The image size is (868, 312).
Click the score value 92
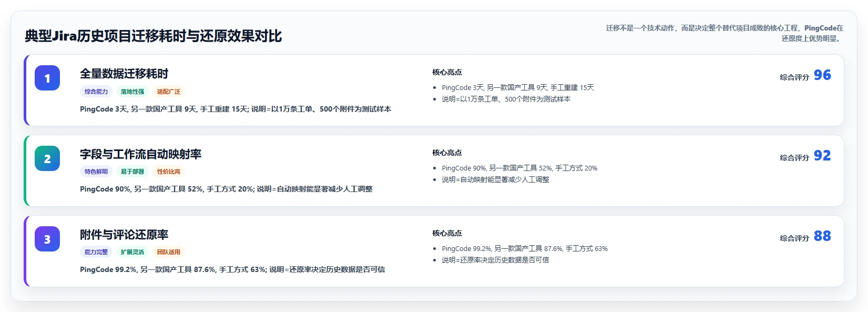[x=822, y=156]
